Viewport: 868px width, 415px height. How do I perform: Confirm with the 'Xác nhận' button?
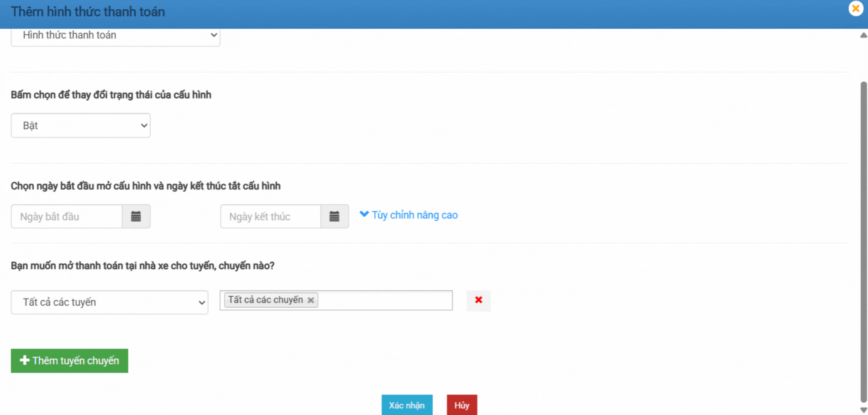407,405
